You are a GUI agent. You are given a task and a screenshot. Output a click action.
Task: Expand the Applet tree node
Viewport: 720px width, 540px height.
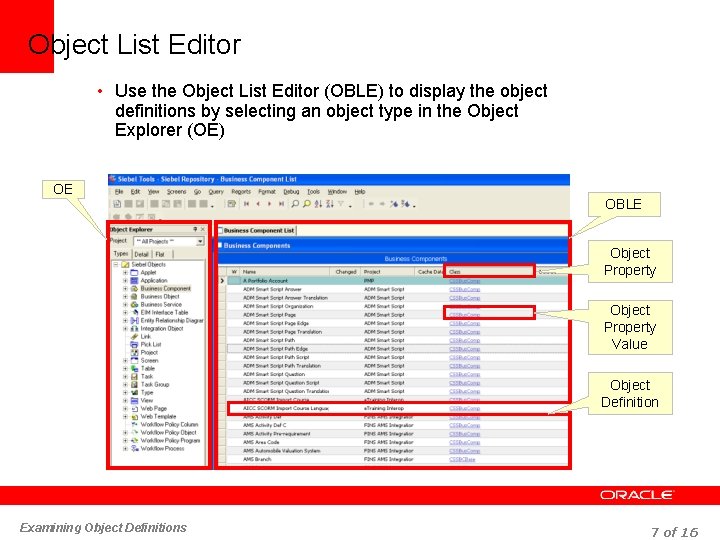125,272
